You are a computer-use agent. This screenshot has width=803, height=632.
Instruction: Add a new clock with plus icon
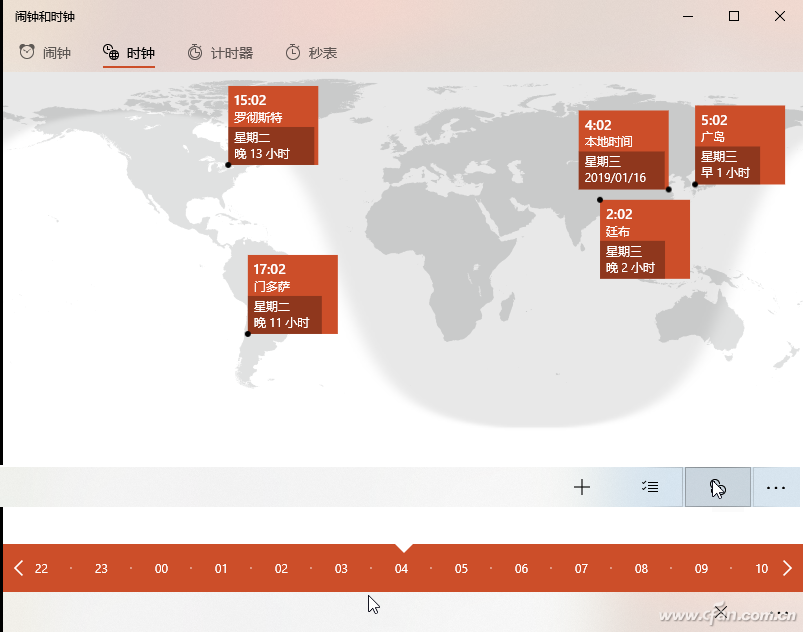582,487
